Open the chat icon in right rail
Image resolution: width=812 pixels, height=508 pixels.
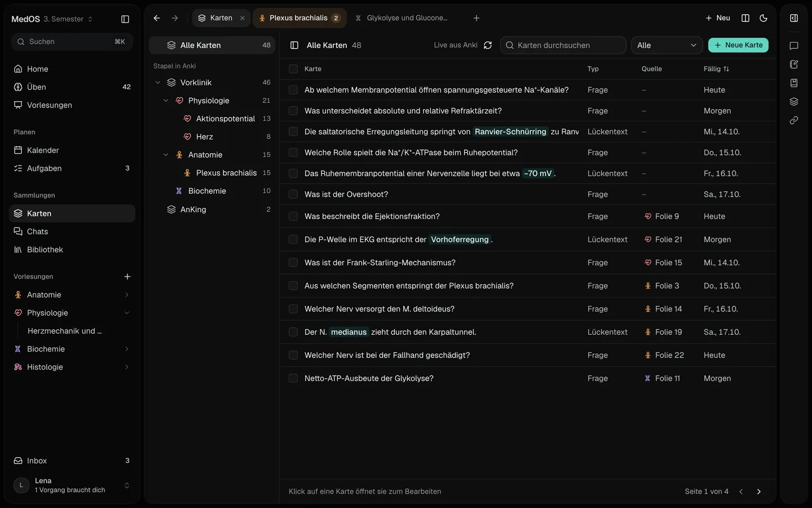tap(794, 46)
